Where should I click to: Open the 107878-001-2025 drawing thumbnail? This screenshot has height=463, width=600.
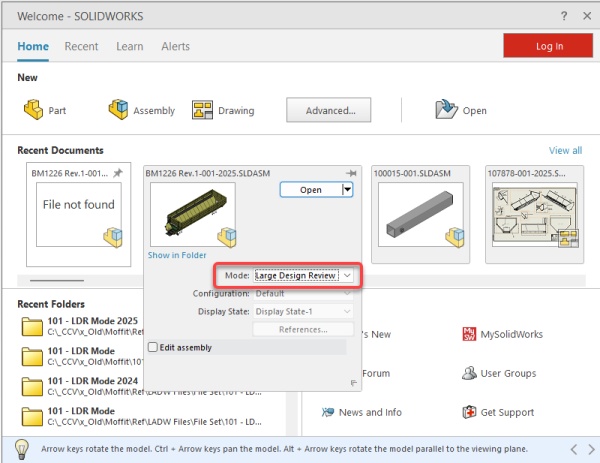coord(535,214)
